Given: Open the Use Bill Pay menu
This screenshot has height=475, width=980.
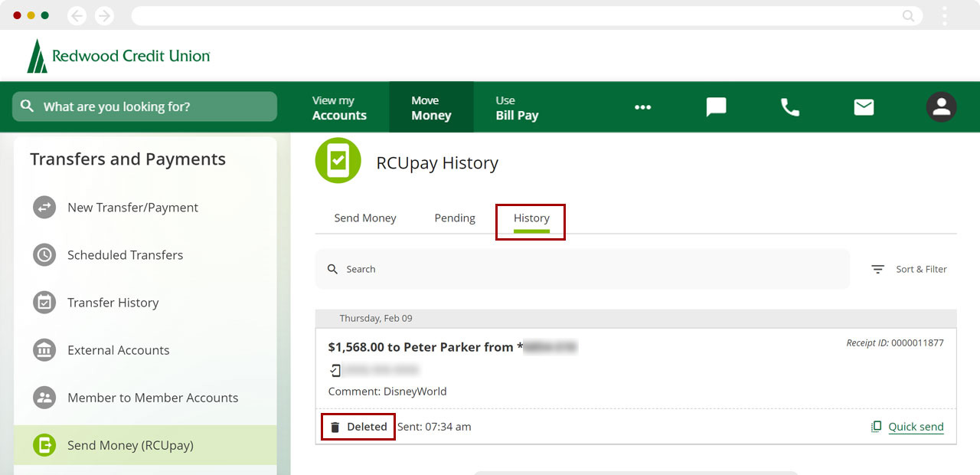Looking at the screenshot, I should click(517, 108).
